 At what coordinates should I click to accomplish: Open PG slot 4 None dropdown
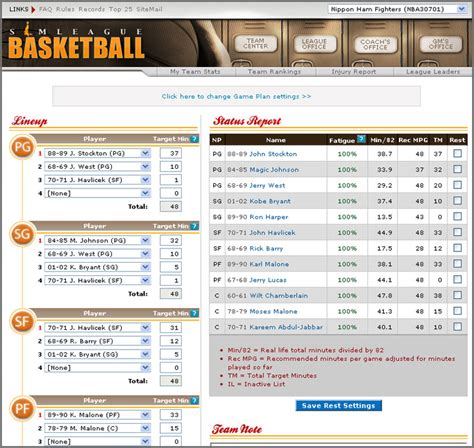(x=97, y=193)
